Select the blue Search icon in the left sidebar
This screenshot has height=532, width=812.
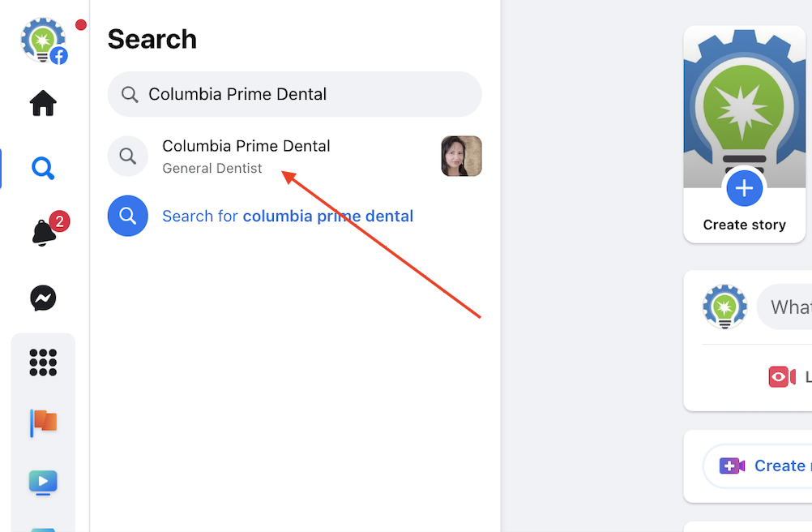(43, 168)
